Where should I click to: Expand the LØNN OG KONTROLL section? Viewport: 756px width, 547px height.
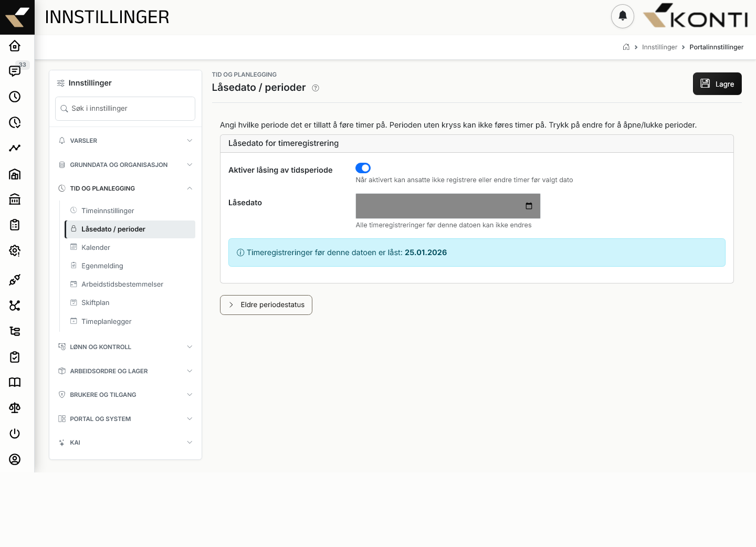pos(125,347)
